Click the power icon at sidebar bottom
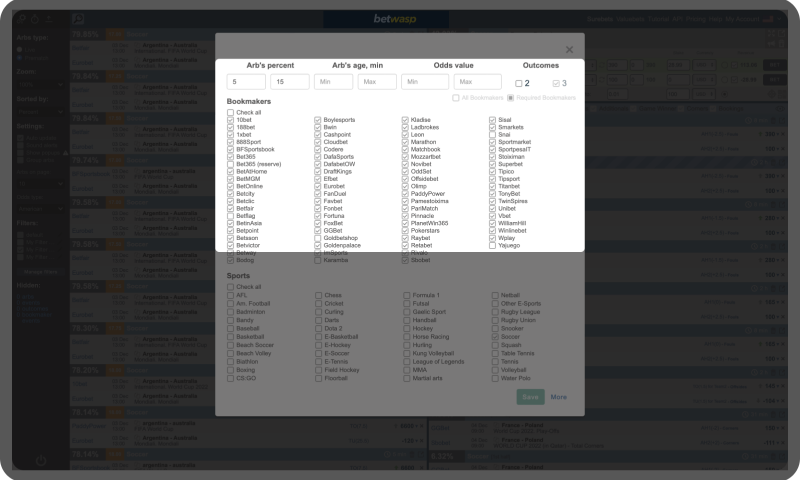 coord(41,461)
